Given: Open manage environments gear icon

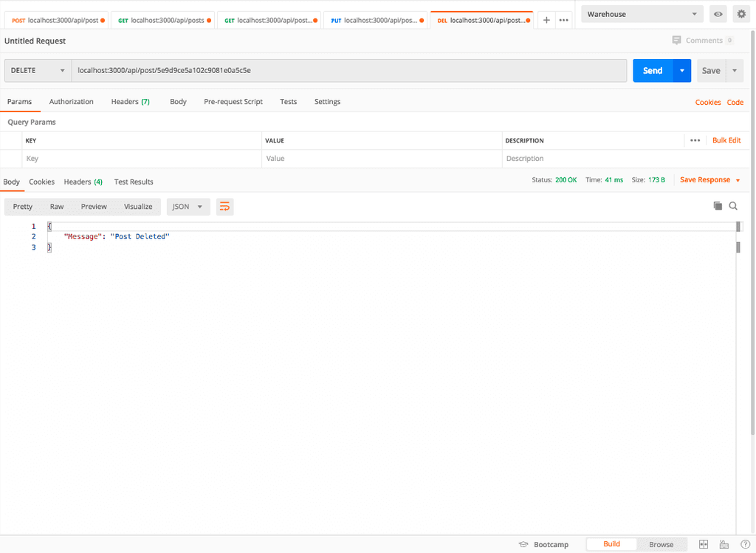Looking at the screenshot, I should point(740,14).
